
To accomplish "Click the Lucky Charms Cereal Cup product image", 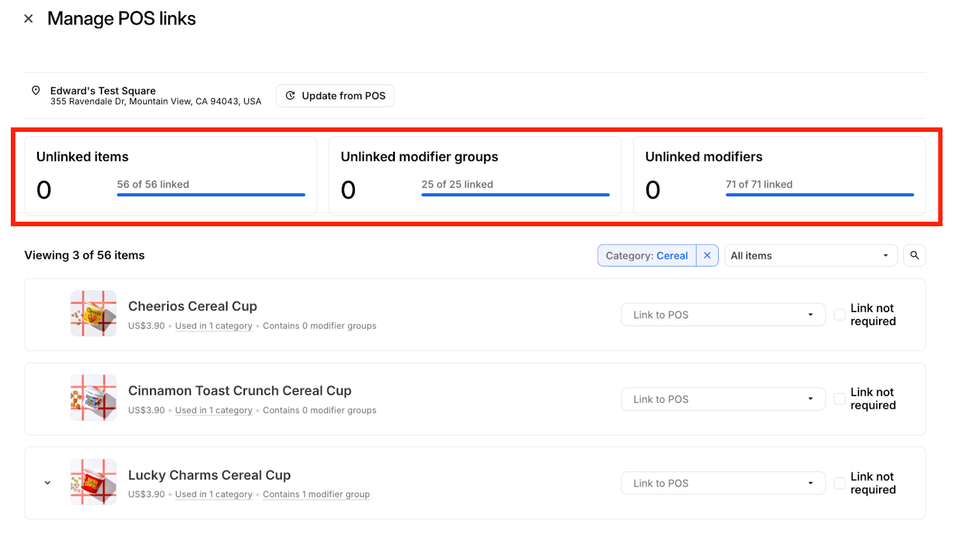I will (93, 482).
